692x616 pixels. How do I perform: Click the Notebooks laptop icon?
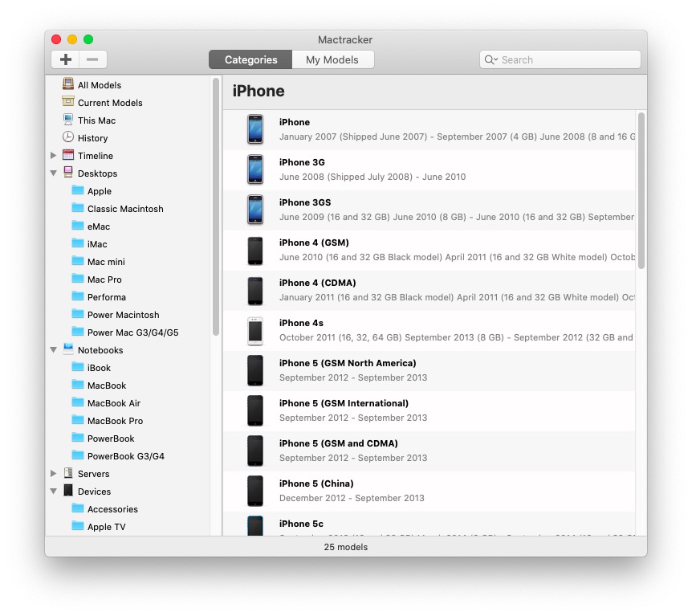coord(68,349)
